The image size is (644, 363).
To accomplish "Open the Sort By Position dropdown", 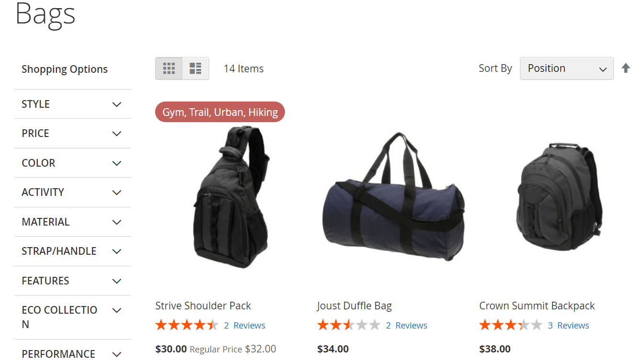I will pos(566,68).
